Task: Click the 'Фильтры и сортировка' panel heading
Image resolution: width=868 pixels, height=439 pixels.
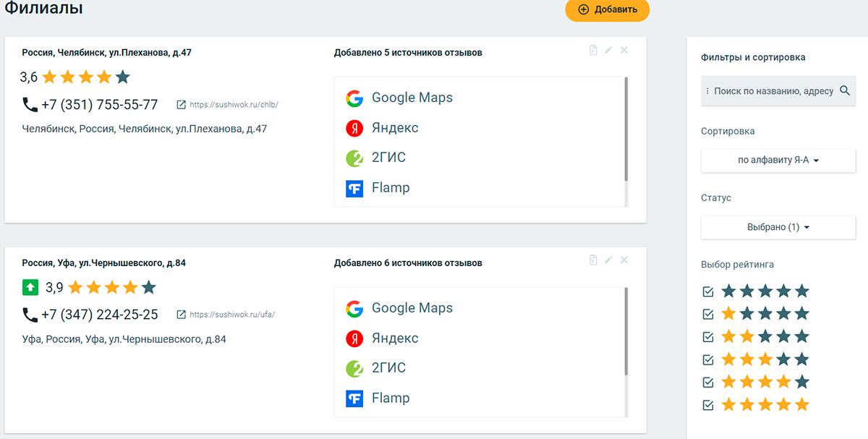Action: (x=753, y=57)
